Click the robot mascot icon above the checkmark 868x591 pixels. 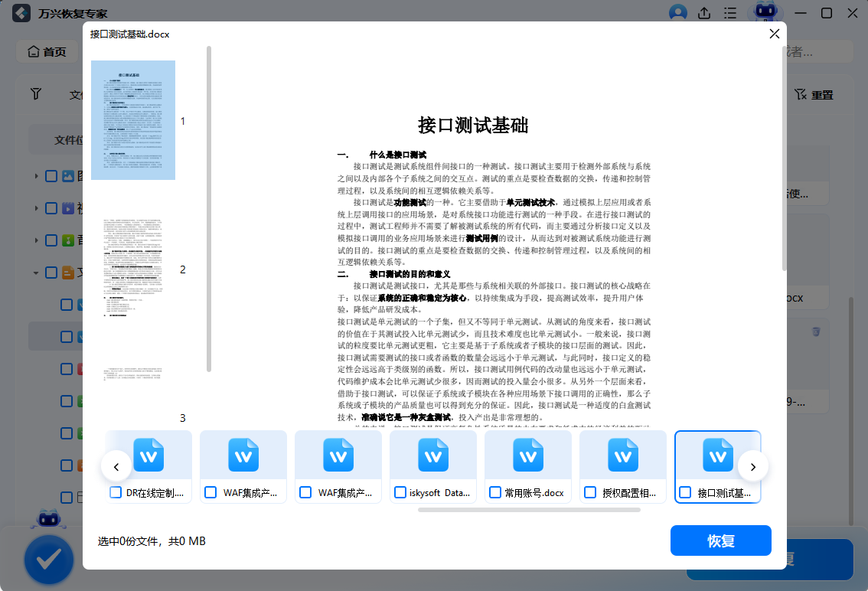(48, 518)
